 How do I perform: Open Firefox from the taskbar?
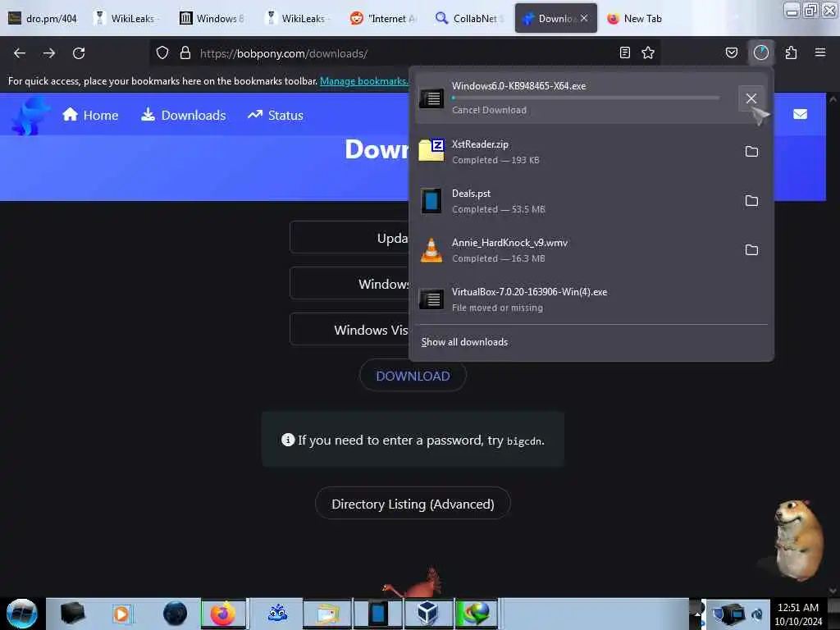(x=223, y=614)
